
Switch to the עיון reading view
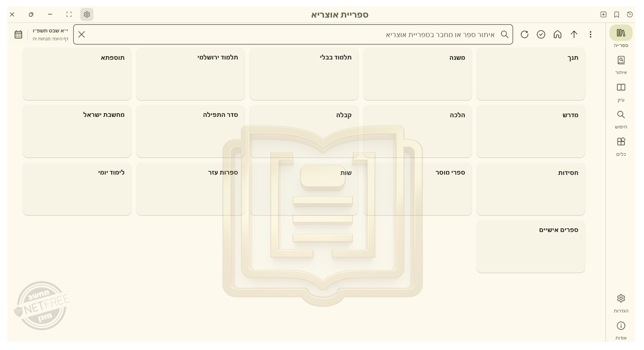(621, 88)
